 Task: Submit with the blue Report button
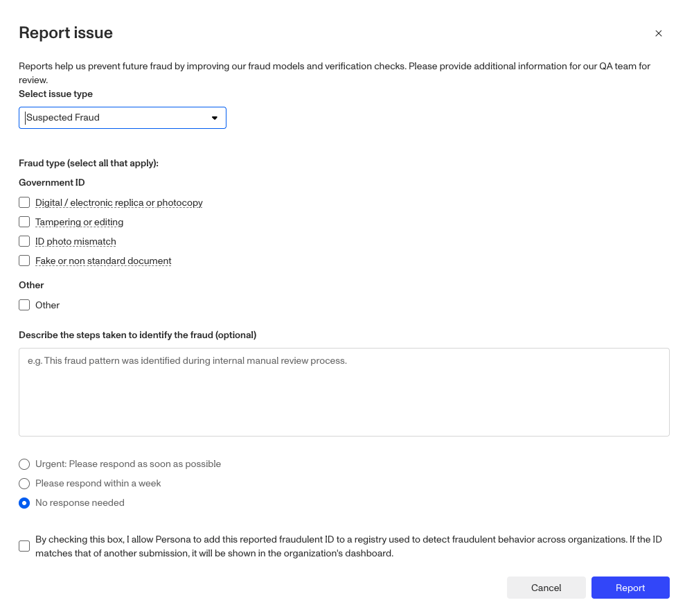(x=630, y=588)
